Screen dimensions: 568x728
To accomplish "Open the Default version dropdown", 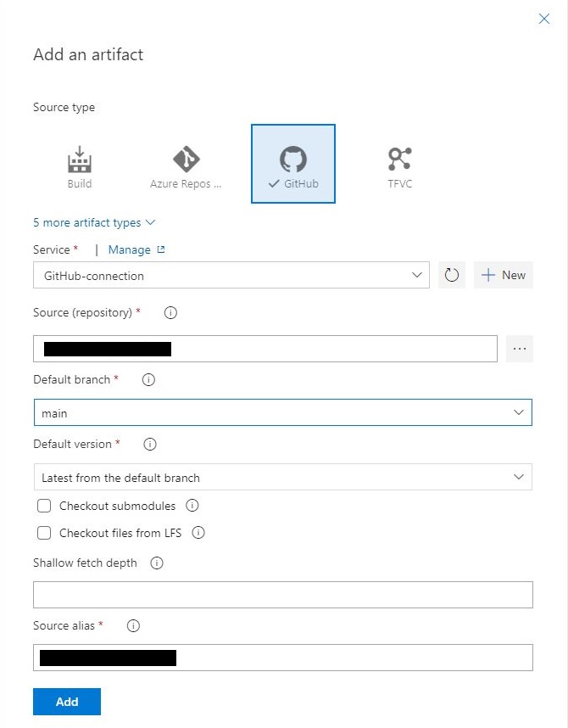I will point(282,478).
